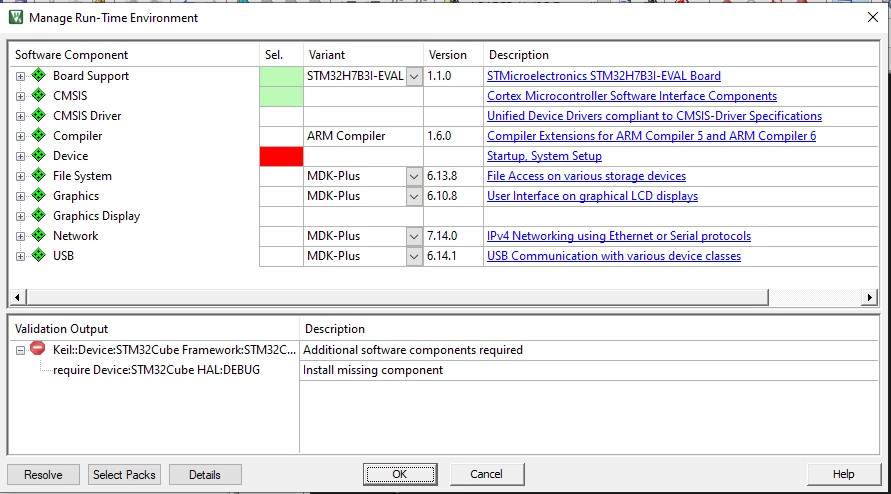Viewport: 891px width, 494px height.
Task: Open User Interface on graphical LCD displays link
Action: tap(592, 196)
